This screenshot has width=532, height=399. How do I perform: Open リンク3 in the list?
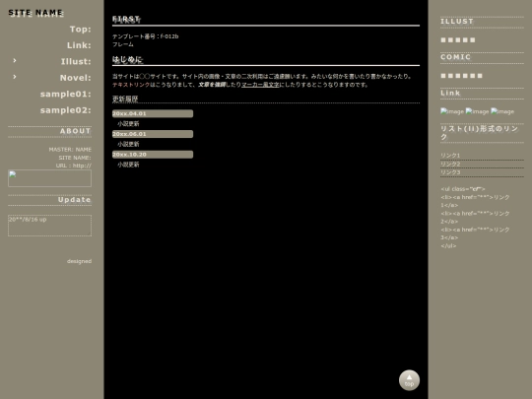pos(450,172)
